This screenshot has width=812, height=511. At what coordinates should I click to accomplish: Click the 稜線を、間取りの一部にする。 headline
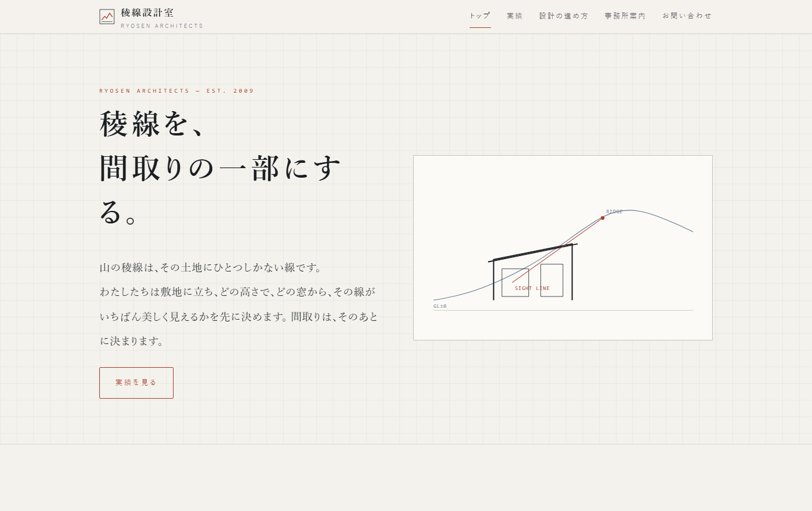coord(221,168)
